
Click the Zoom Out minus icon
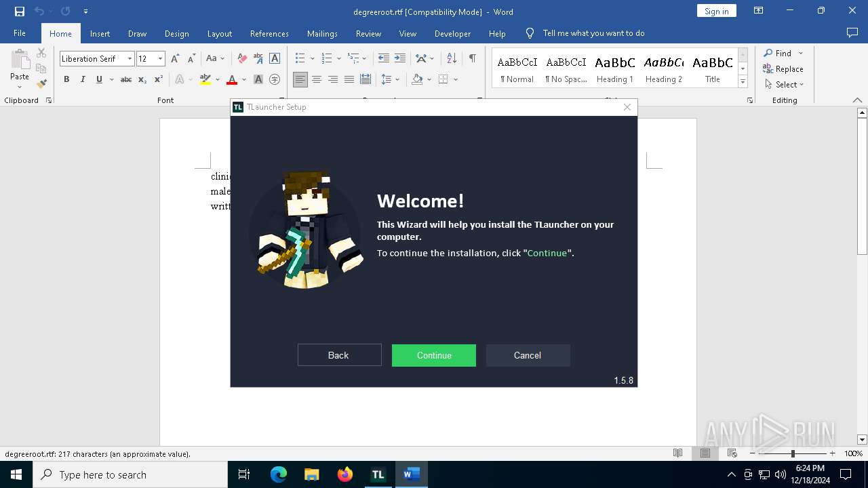[x=752, y=453]
